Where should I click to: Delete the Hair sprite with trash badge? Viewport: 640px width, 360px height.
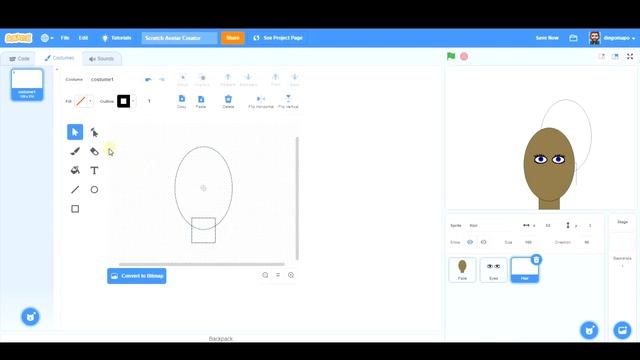click(536, 260)
